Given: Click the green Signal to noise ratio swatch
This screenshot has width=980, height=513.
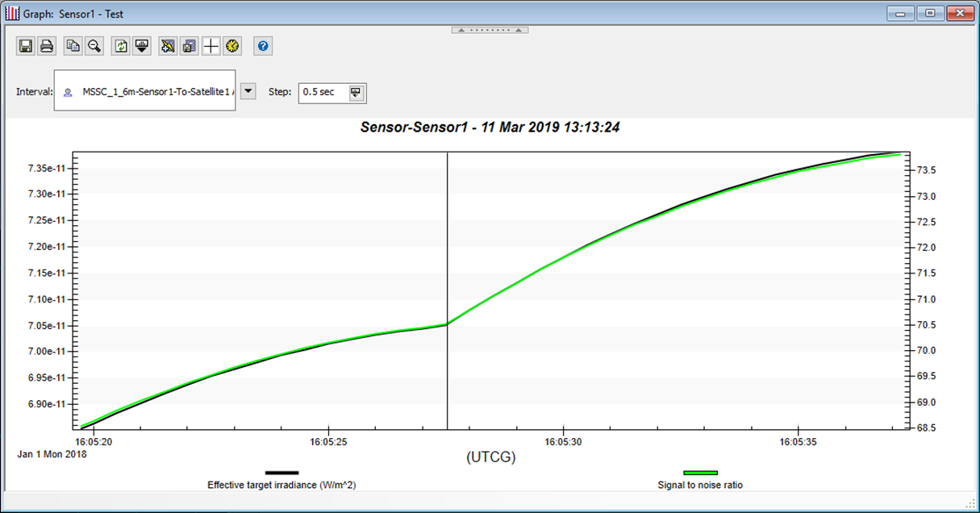Looking at the screenshot, I should coord(699,473).
